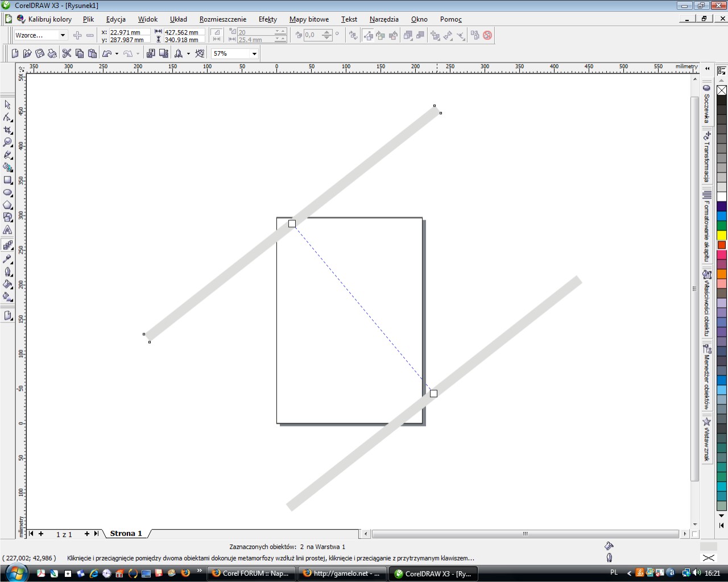Pick the yellow swatch in color palette

click(722, 235)
